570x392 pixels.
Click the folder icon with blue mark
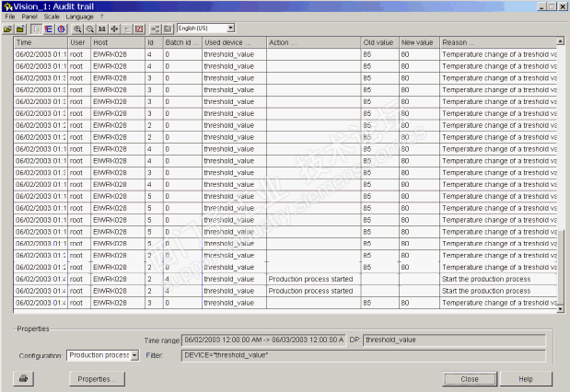pyautogui.click(x=21, y=29)
